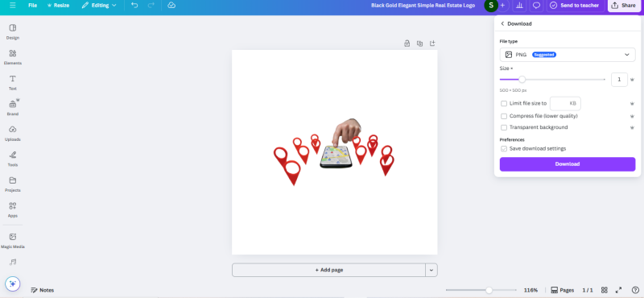This screenshot has width=644, height=298.
Task: Open the Notes panel
Action: (43, 290)
